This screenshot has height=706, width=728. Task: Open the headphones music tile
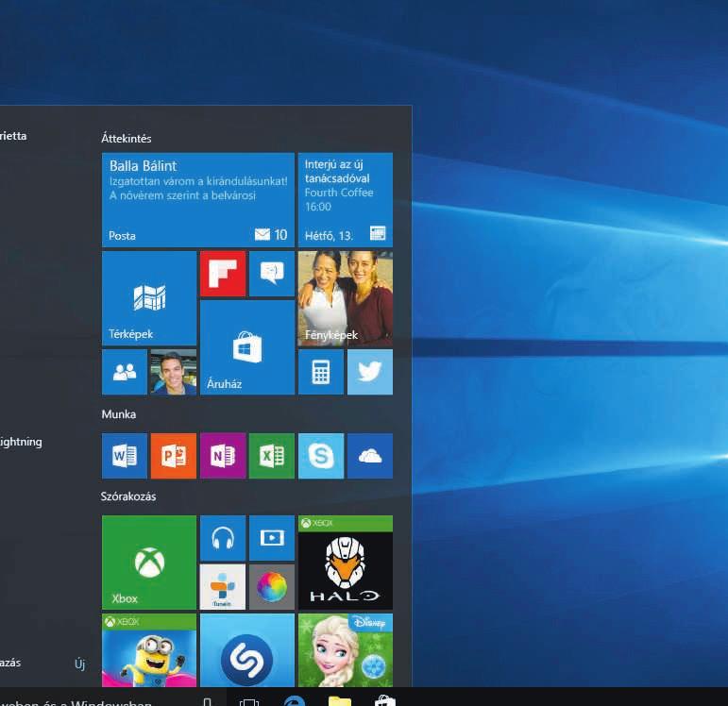click(x=223, y=538)
